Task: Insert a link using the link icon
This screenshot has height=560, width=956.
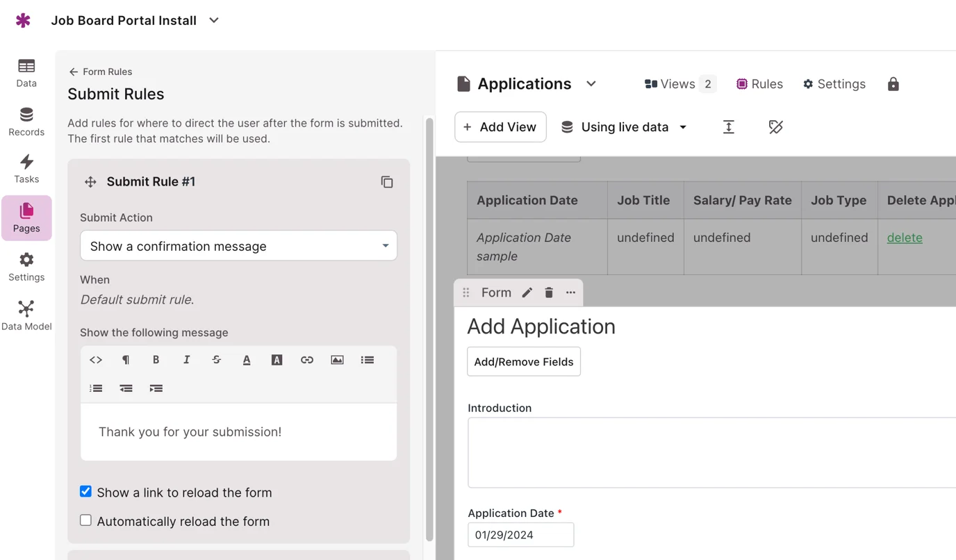Action: [307, 360]
